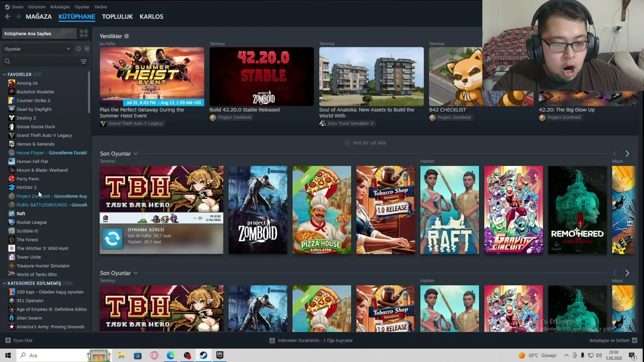
Task: Toggle the recent activity clock sort
Action: [78, 49]
